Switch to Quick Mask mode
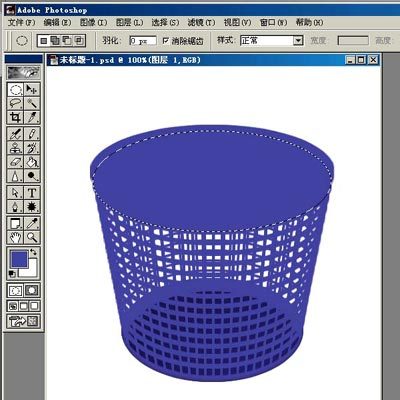This screenshot has width=400, height=400. pos(32,291)
